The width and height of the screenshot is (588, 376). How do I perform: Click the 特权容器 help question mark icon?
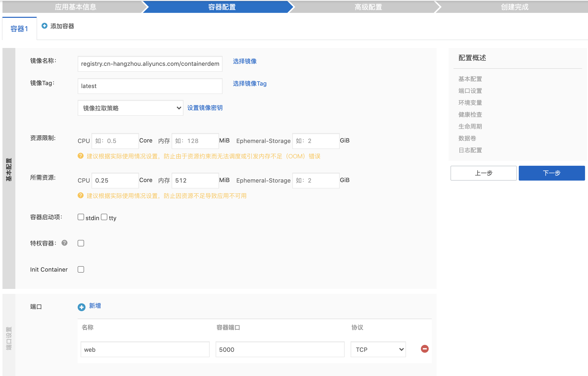[x=64, y=243]
